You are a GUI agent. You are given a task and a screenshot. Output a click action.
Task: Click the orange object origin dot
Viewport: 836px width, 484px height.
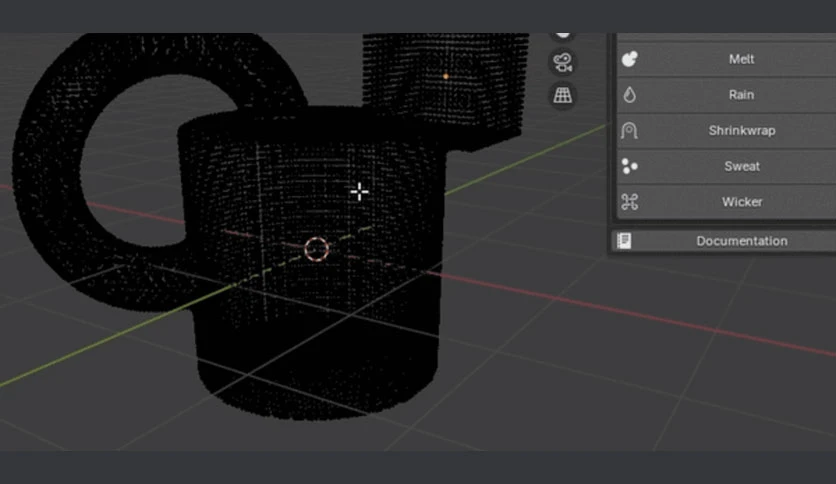tap(446, 77)
